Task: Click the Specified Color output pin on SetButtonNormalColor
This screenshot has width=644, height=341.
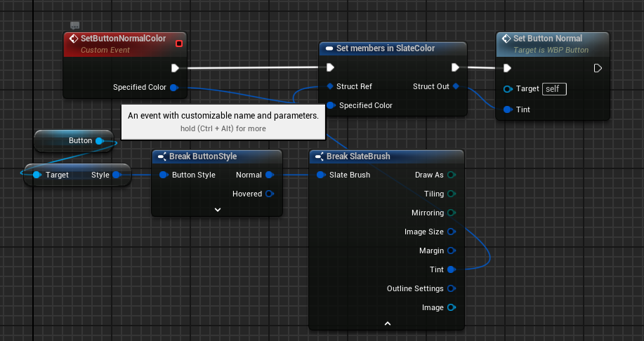Action: tap(174, 88)
